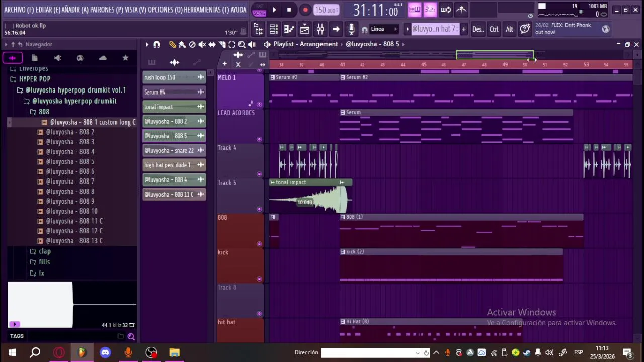The width and height of the screenshot is (644, 362).
Task: Collapse @luvyosha hyperpop drumkit vol.1 folder
Action: tap(71, 90)
